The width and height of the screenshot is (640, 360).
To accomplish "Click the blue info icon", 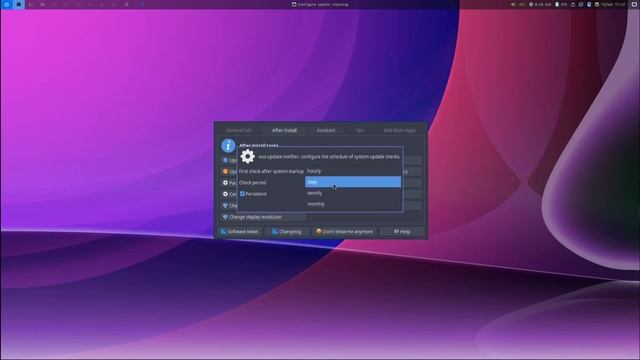I will (228, 146).
